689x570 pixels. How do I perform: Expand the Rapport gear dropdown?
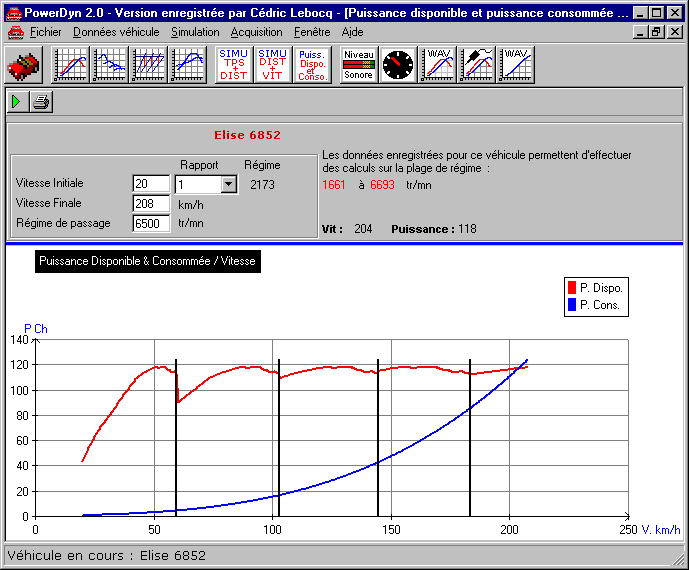228,184
